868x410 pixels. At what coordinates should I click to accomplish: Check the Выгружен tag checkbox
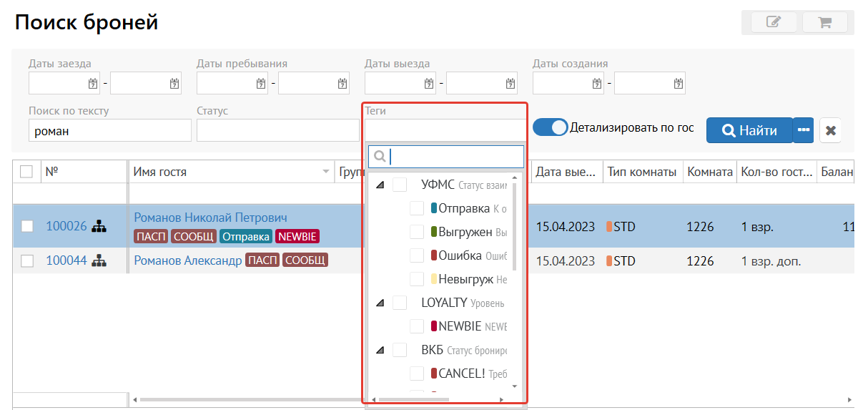coord(417,232)
